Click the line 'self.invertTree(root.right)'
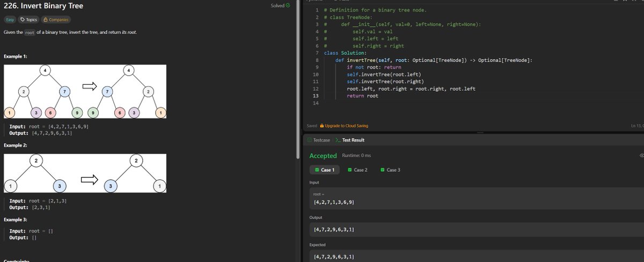The width and height of the screenshot is (644, 262). pyautogui.click(x=385, y=81)
